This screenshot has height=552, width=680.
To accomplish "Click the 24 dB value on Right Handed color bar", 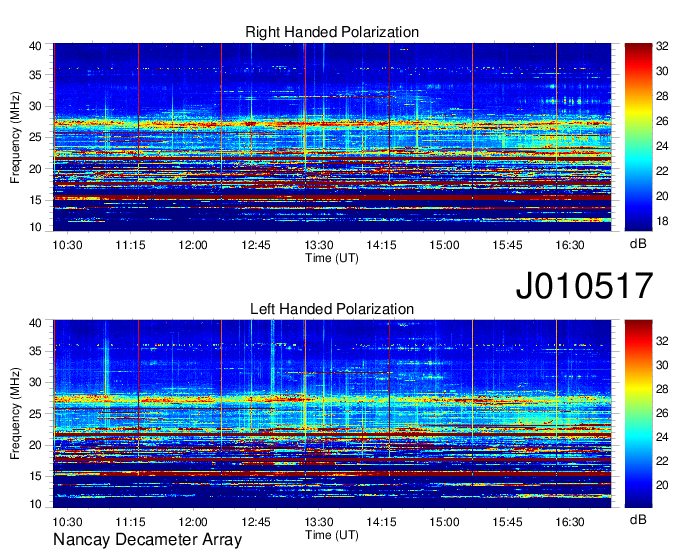I will (x=662, y=146).
